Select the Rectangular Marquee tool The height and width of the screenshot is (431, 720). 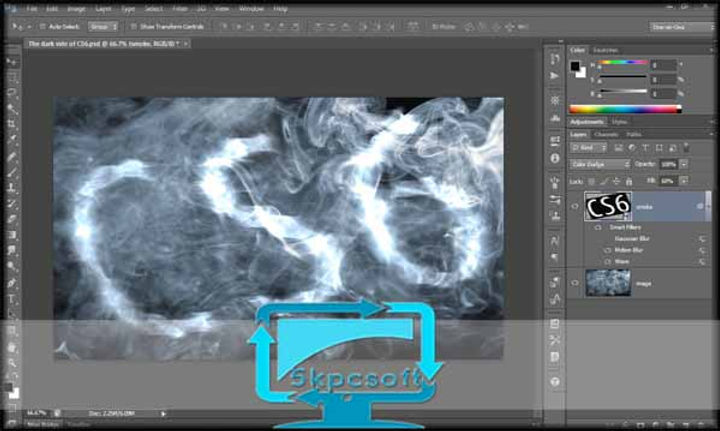[11, 78]
